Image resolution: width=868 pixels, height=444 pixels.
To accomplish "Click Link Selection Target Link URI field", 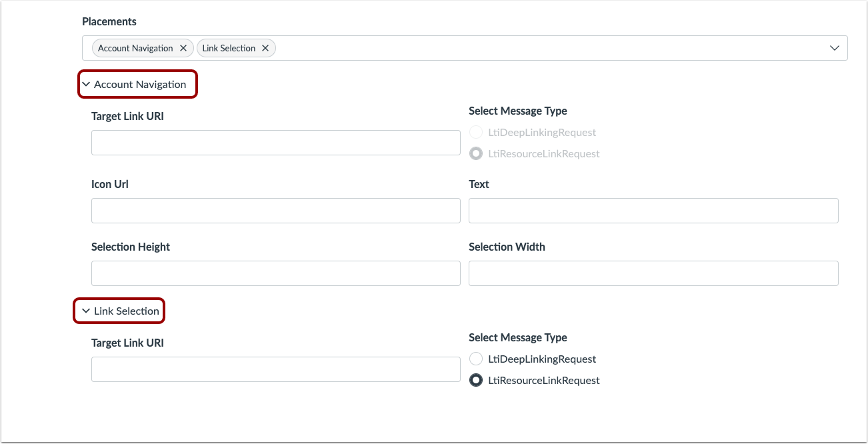I will (x=275, y=369).
